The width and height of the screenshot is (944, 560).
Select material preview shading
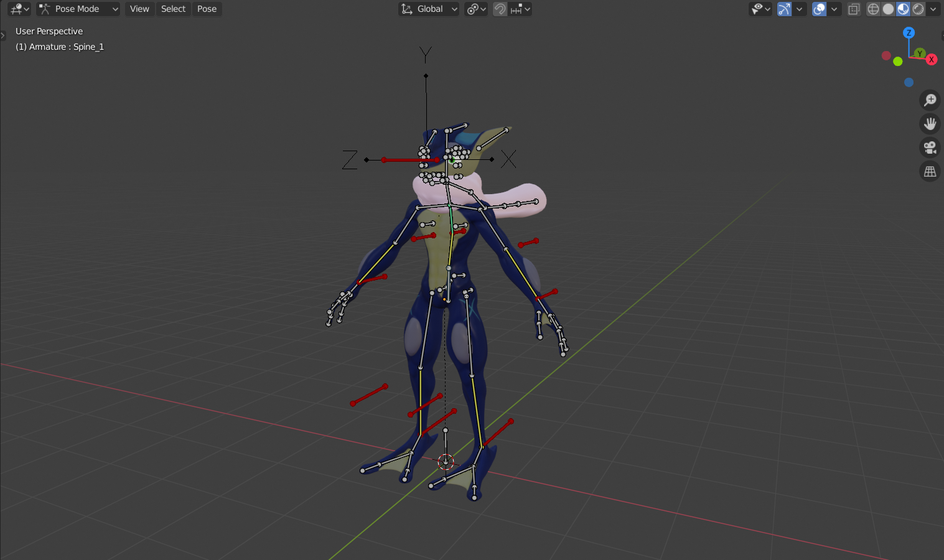click(903, 9)
